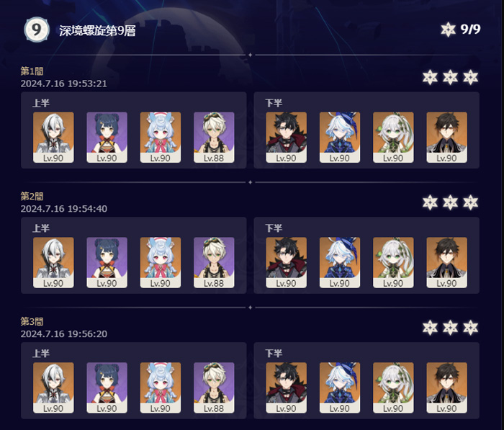Click the floor 9 number badge
This screenshot has width=504, height=430.
(x=36, y=30)
